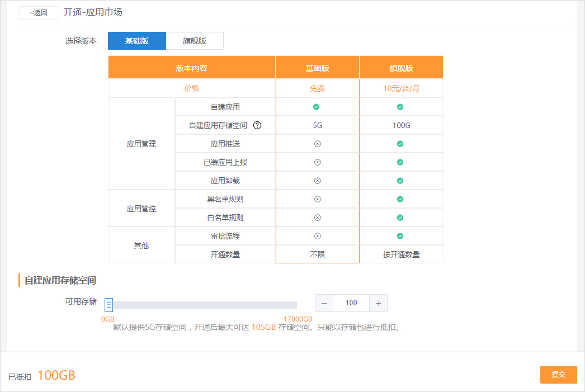Click the green check for 白名单规则 under 旗舰版

[x=400, y=218]
